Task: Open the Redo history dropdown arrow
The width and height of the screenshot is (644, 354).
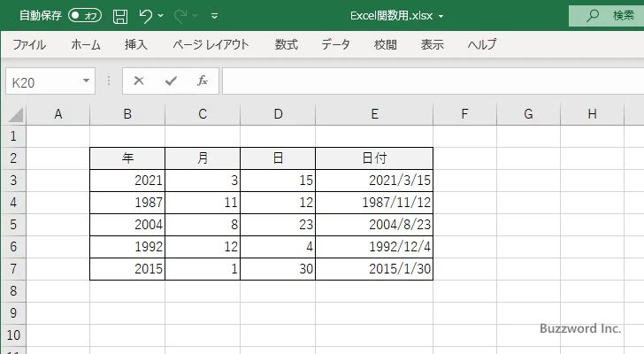Action: (x=195, y=16)
